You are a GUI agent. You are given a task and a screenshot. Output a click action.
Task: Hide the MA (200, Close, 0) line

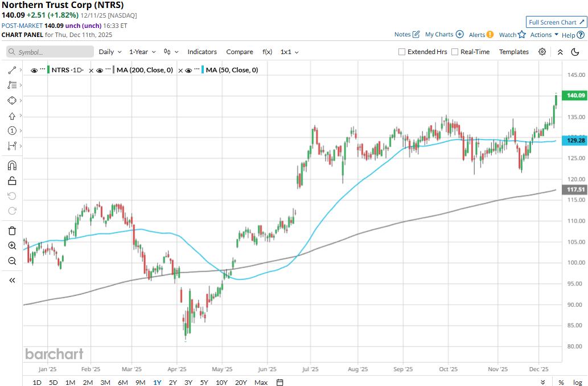point(99,71)
